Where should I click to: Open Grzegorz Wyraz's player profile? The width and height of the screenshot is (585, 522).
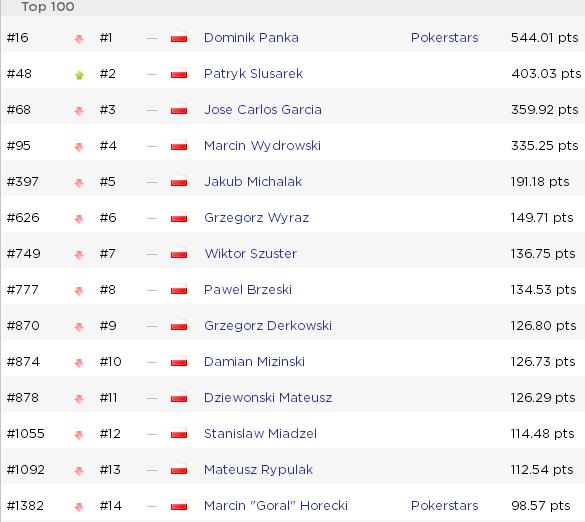point(257,218)
